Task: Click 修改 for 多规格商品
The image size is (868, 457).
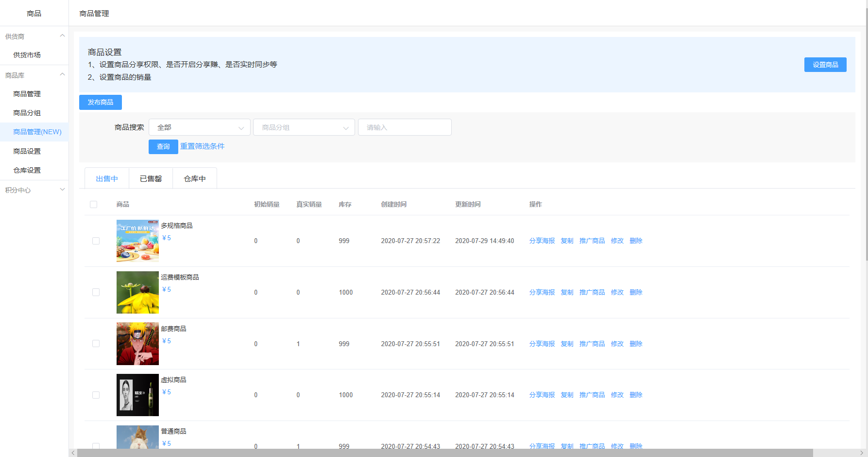Action: pos(617,241)
